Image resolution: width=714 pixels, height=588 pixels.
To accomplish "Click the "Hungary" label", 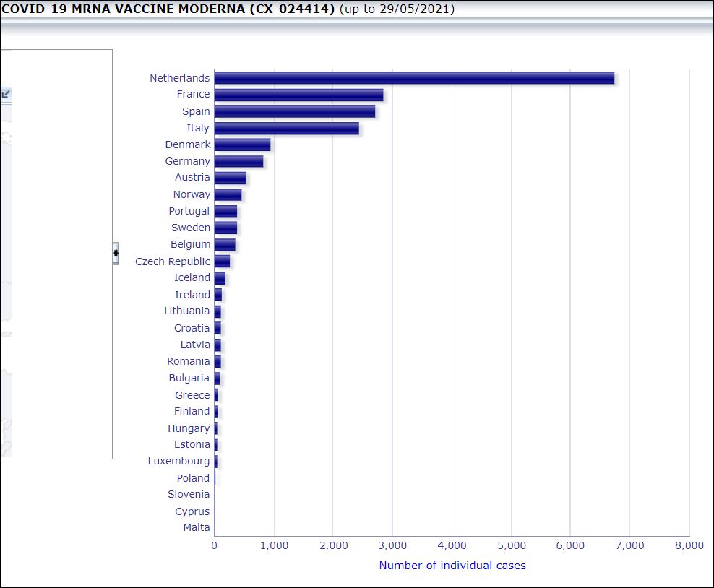I will [x=189, y=428].
